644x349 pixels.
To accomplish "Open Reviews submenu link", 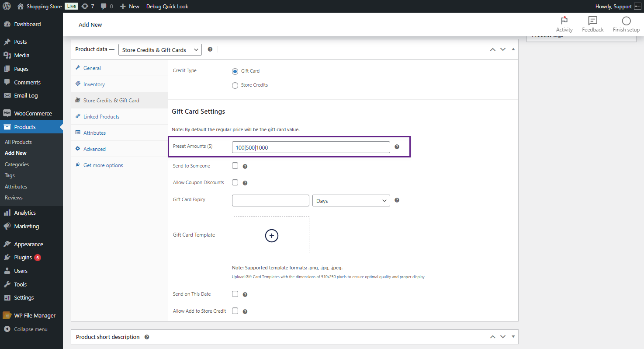I will (x=14, y=198).
